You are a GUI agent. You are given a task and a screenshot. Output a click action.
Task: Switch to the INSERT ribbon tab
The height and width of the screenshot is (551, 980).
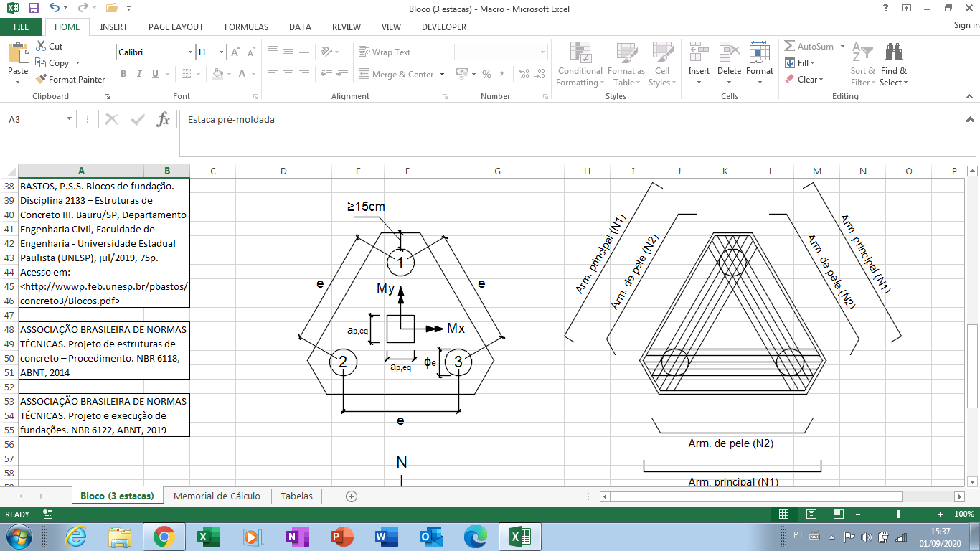point(113,27)
